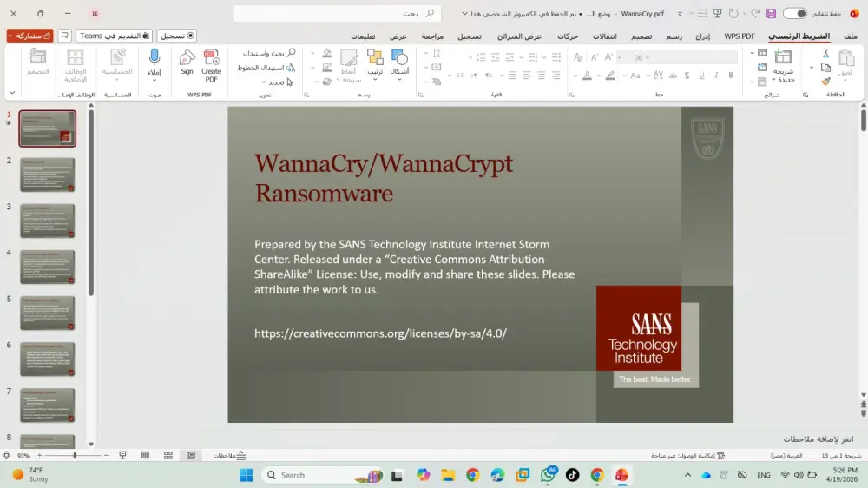Select the Format Painter brush icon

tap(825, 82)
